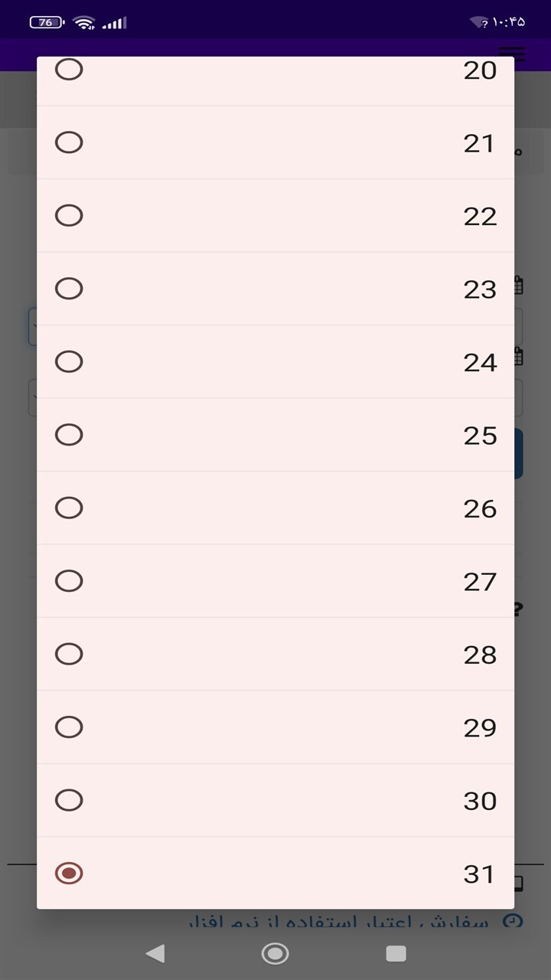Choose the 30 radio button
551x980 pixels.
[x=69, y=800]
